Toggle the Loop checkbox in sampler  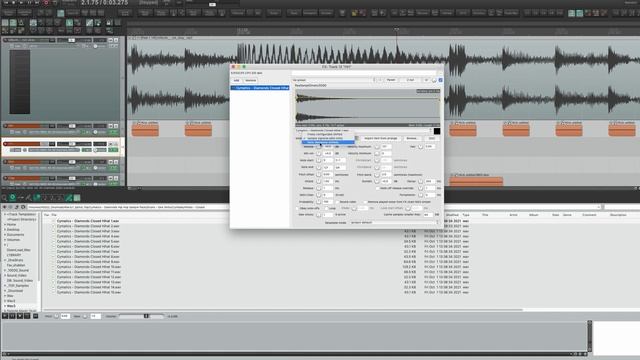pos(327,208)
